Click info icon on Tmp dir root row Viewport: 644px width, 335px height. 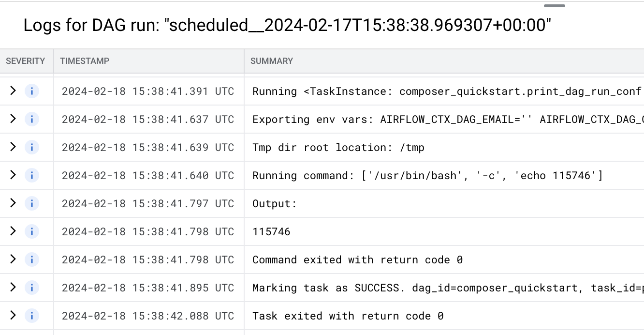tap(32, 147)
